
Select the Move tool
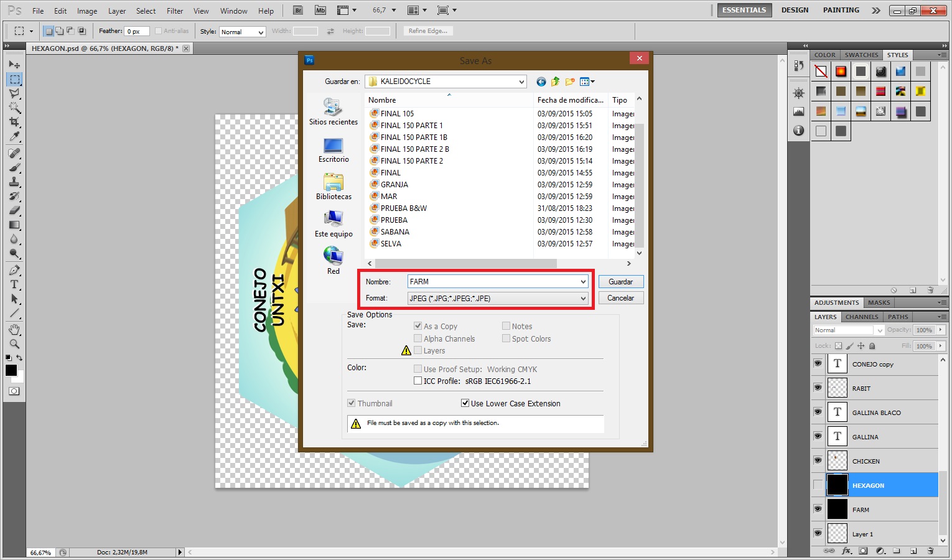coord(14,65)
